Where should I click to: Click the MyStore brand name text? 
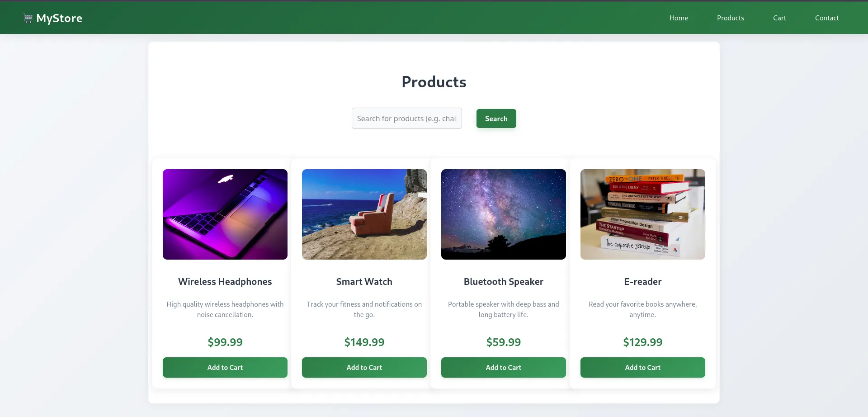pos(59,19)
